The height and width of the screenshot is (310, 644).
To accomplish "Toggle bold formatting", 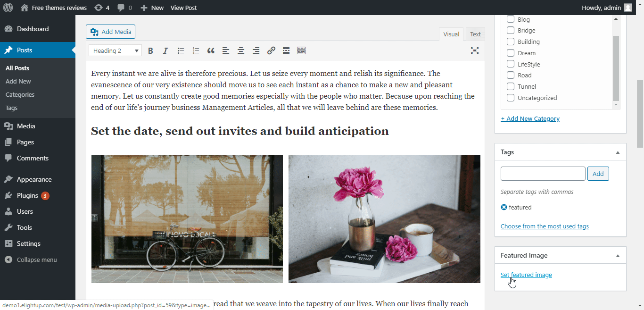I will click(x=150, y=50).
